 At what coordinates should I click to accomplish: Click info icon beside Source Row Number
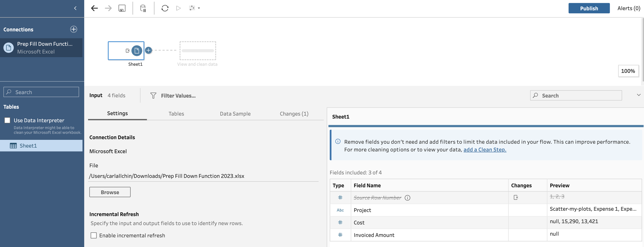pyautogui.click(x=407, y=198)
